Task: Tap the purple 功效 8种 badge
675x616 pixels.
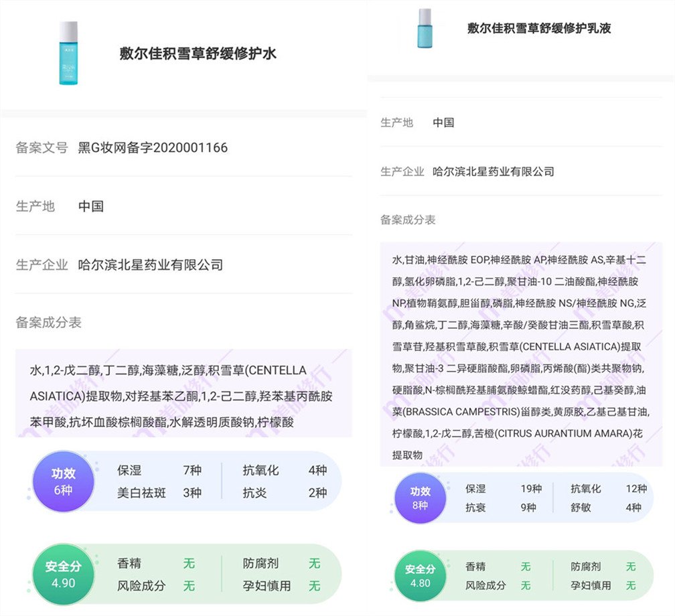Action: tap(420, 498)
